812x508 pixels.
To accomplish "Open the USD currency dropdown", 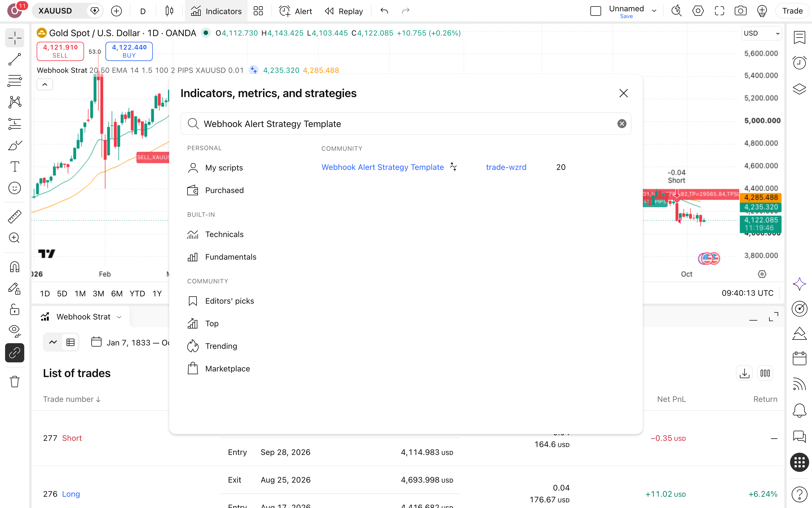I will (761, 33).
